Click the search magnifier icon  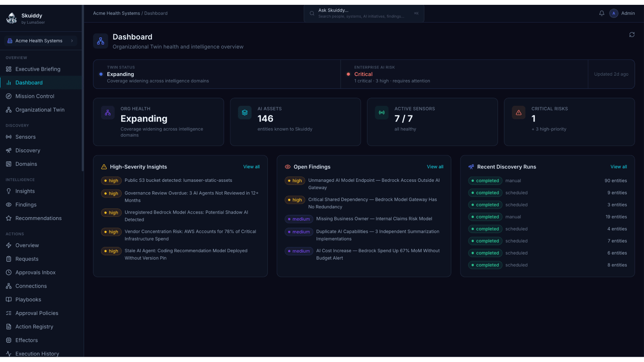click(x=312, y=13)
